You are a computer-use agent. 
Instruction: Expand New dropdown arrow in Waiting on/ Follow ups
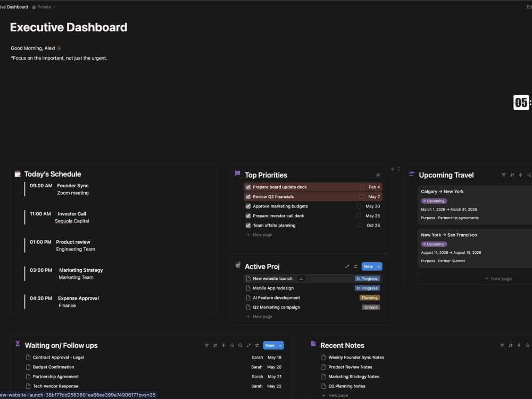280,345
